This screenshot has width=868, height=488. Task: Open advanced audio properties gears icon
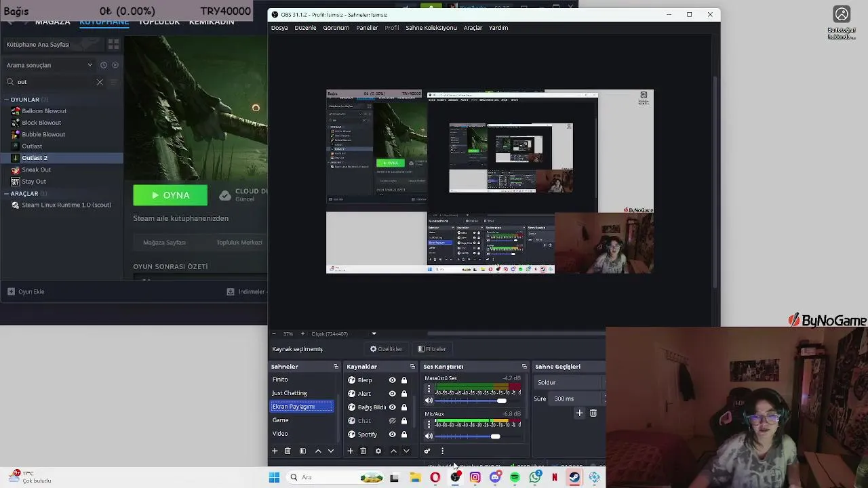[427, 451]
